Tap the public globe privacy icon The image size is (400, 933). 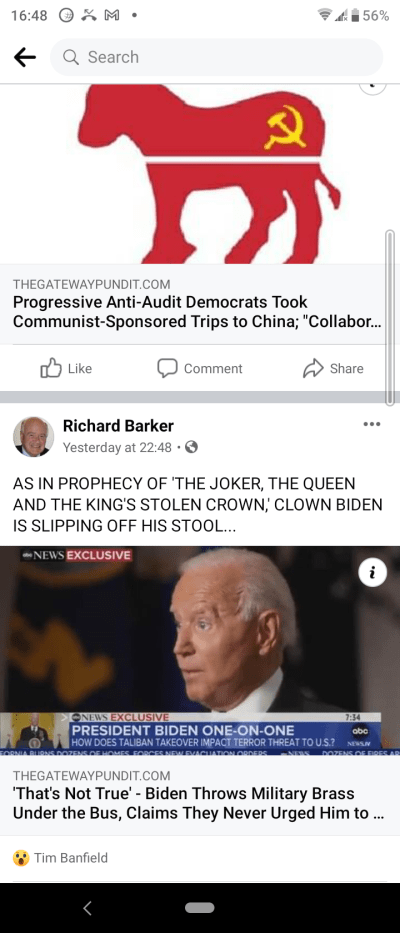(x=192, y=447)
